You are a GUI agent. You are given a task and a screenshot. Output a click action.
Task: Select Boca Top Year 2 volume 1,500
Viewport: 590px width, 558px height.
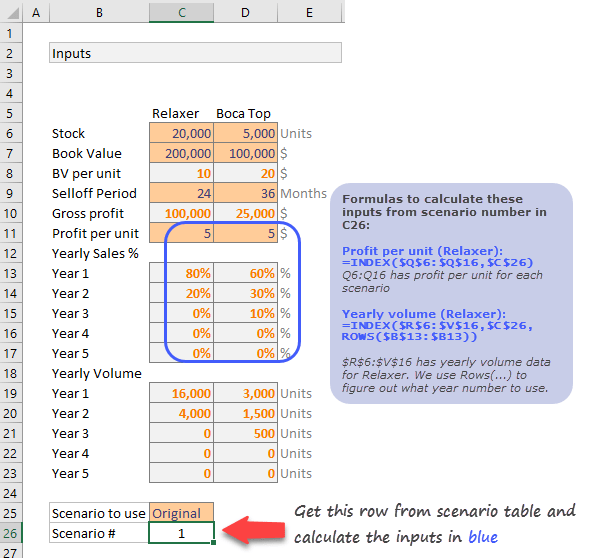[245, 413]
